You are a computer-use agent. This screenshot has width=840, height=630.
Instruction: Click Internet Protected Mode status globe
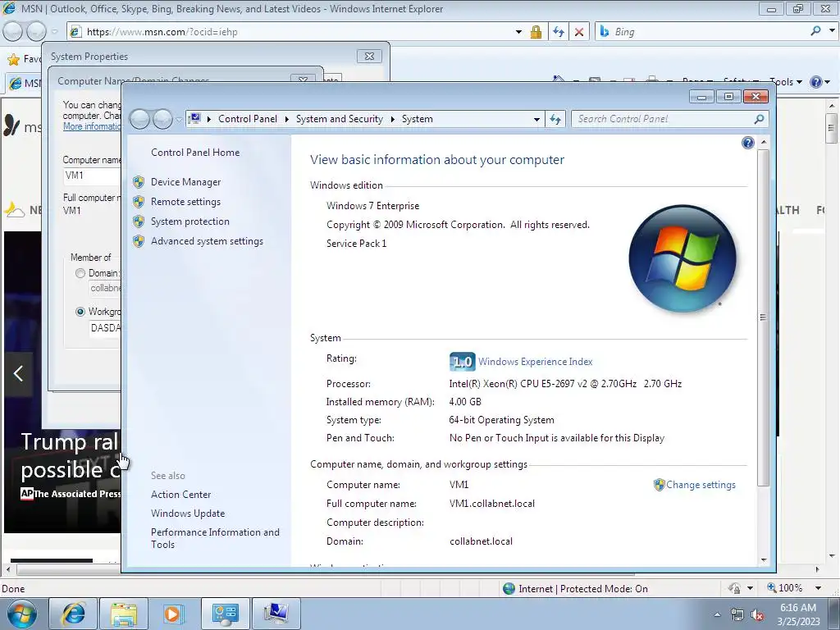[x=509, y=589]
